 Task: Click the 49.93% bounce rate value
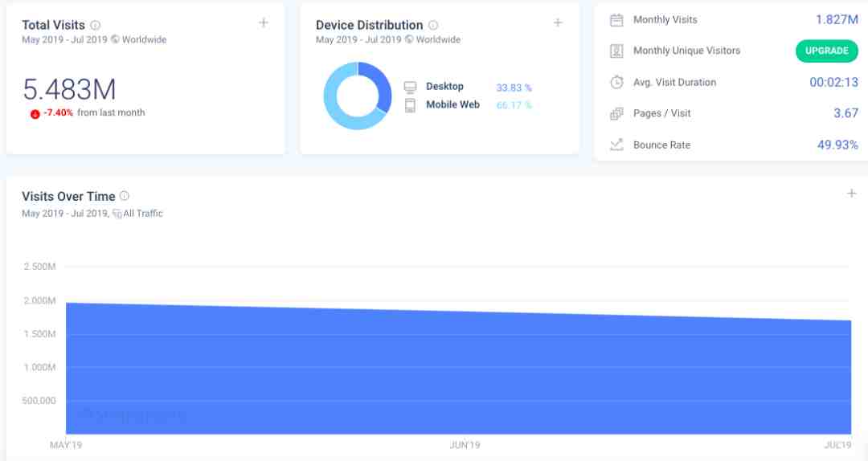coord(837,145)
